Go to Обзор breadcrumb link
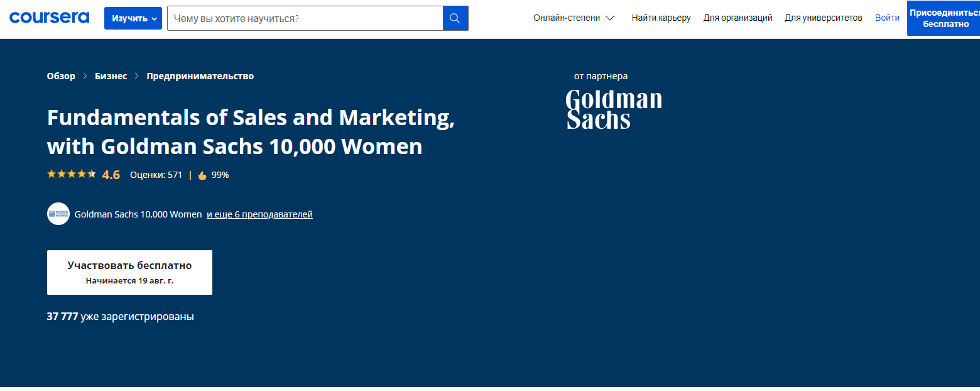The image size is (980, 391). (x=61, y=76)
